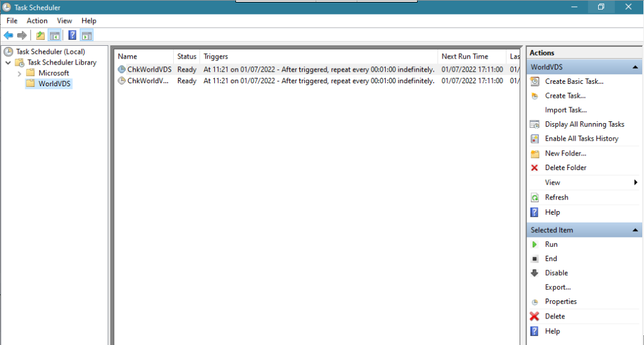The width and height of the screenshot is (644, 345).
Task: Collapse the WorldVDS actions section
Action: click(x=636, y=68)
